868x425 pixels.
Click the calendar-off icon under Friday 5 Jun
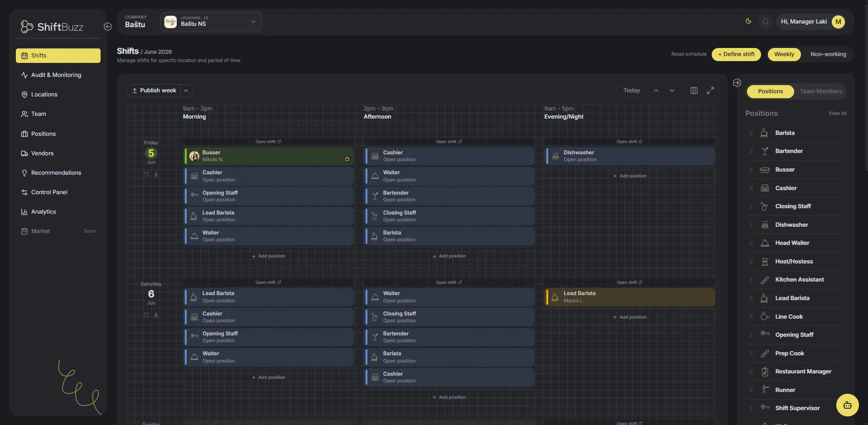[x=146, y=174]
